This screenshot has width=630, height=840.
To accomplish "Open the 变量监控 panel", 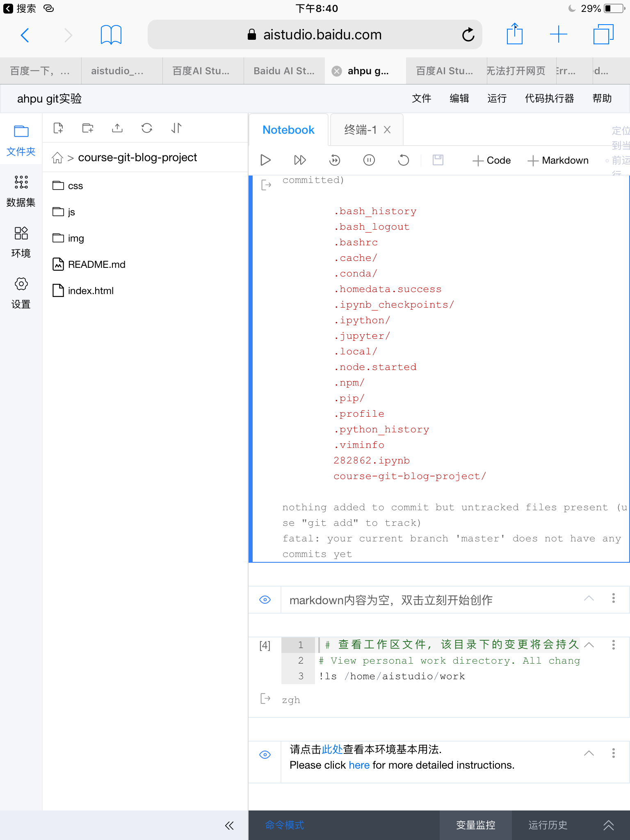I will pyautogui.click(x=476, y=825).
